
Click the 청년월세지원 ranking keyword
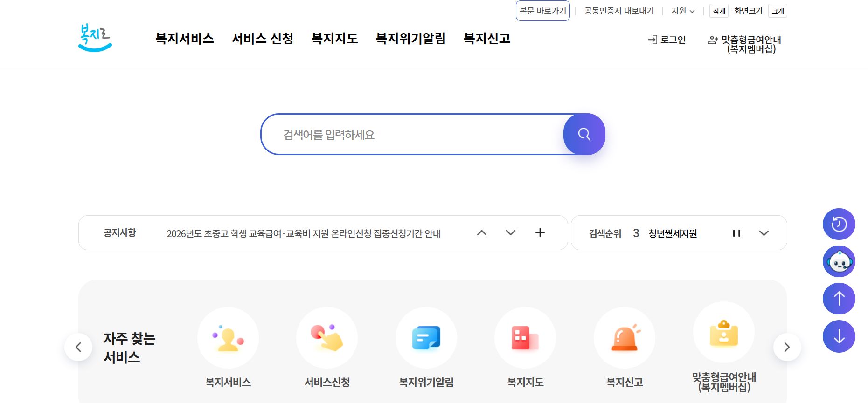pos(673,233)
